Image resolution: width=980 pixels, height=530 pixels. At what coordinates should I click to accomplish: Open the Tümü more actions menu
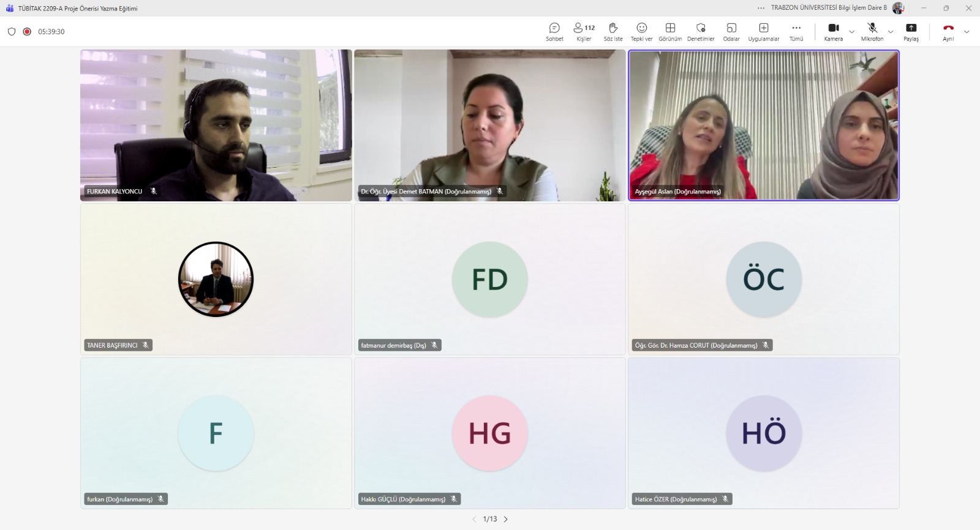click(x=796, y=31)
